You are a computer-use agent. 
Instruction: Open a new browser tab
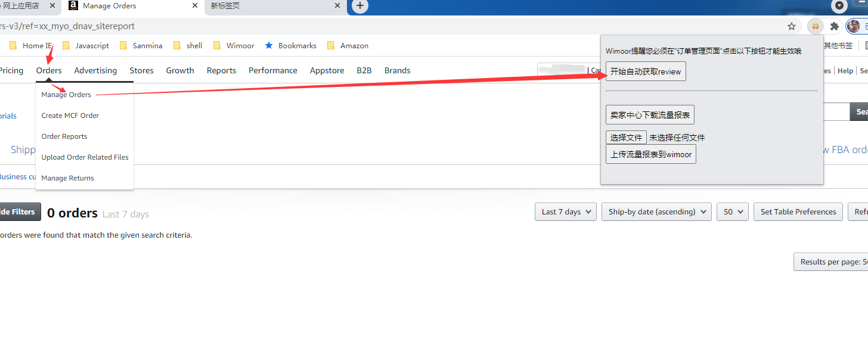(x=359, y=6)
